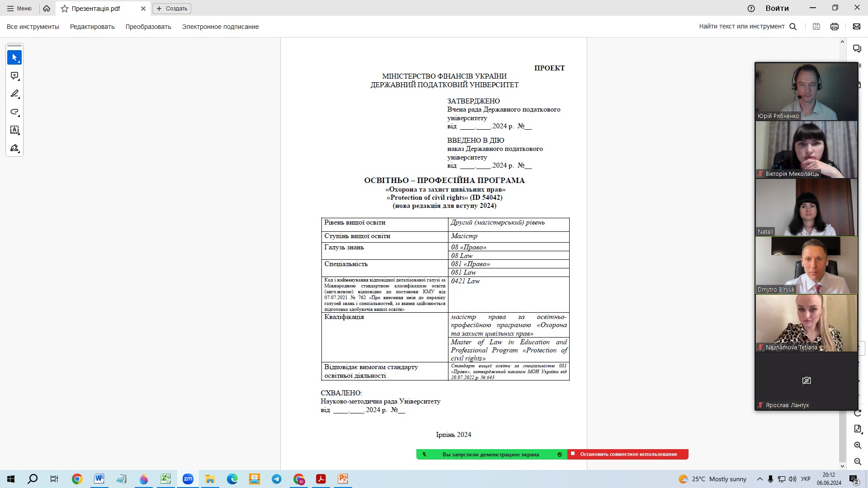Viewport: 868px width, 488px height.
Task: Pick the freehand draw lasso tool
Action: [x=14, y=112]
